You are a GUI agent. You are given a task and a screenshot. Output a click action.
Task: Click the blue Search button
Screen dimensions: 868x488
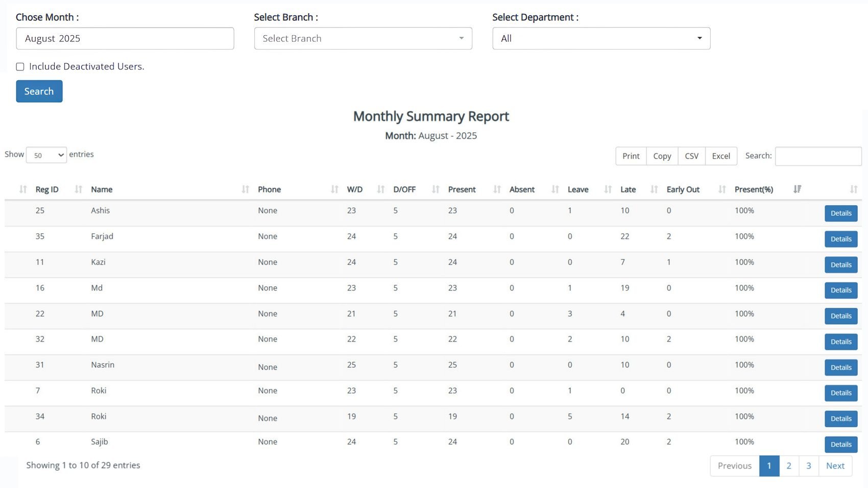click(39, 91)
